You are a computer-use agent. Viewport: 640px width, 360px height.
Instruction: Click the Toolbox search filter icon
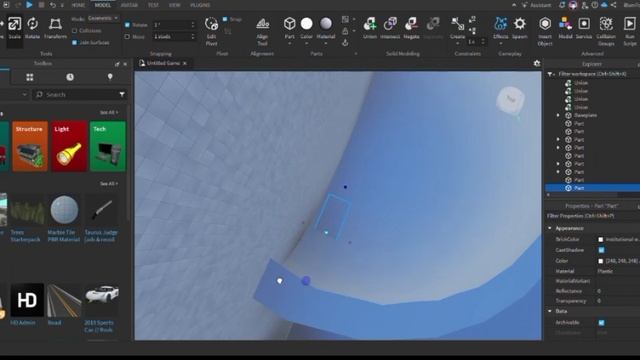(x=122, y=95)
